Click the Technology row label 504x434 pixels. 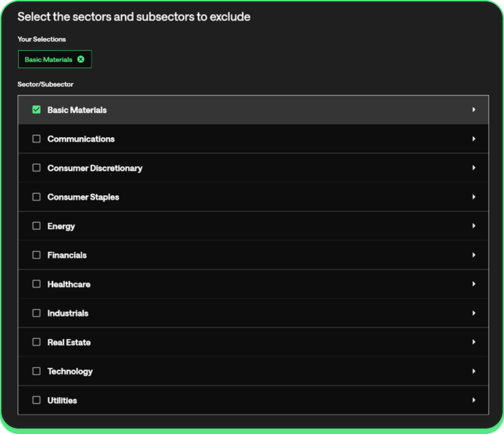[x=70, y=372]
